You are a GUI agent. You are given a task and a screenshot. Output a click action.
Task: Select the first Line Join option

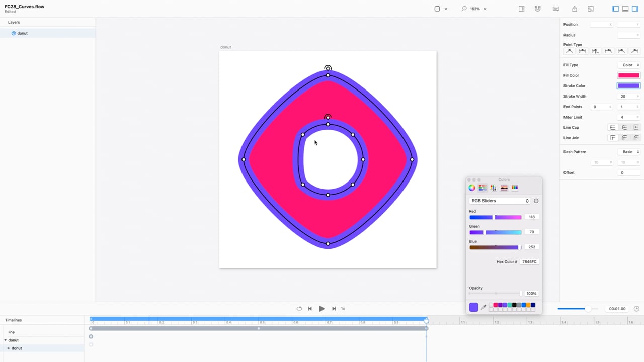613,138
